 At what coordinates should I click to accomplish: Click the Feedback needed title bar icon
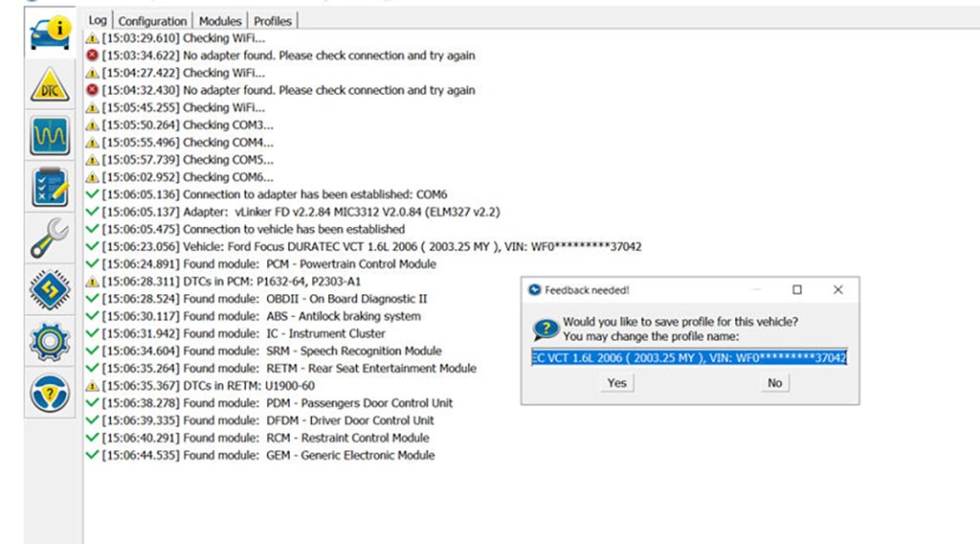point(534,289)
